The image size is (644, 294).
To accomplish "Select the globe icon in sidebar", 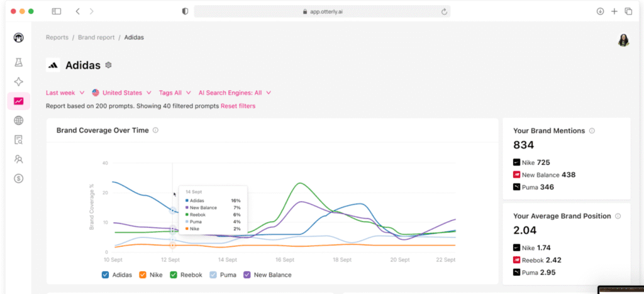I will [x=19, y=120].
